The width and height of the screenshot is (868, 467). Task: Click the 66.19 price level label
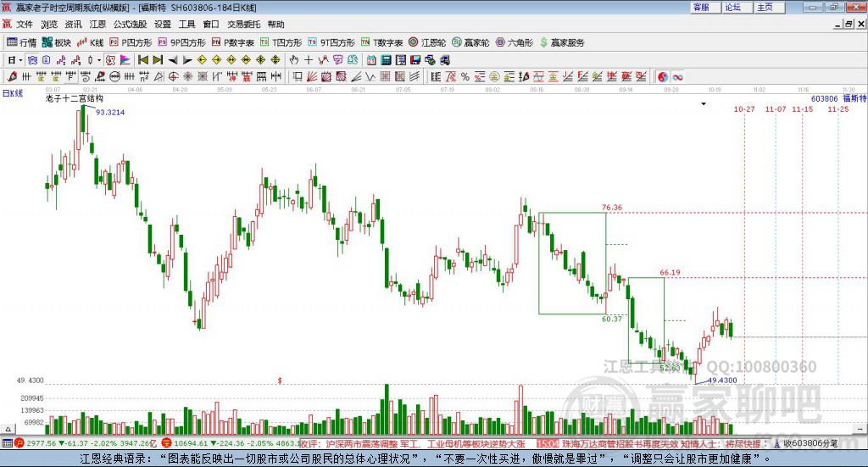pos(670,272)
